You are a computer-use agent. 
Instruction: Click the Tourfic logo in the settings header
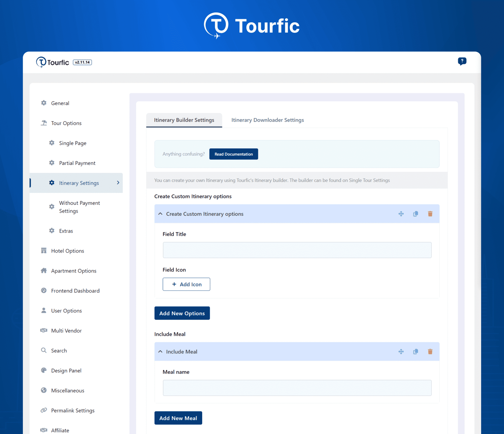coord(53,62)
